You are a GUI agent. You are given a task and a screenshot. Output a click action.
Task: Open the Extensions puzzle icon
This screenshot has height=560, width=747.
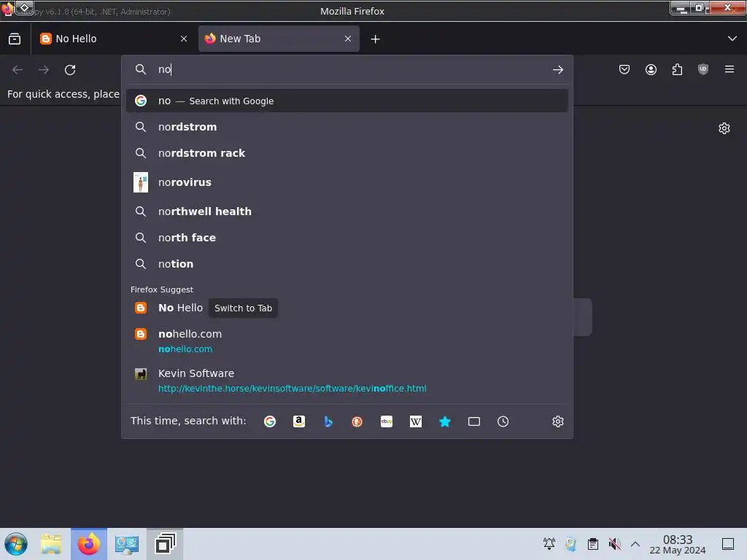click(677, 70)
